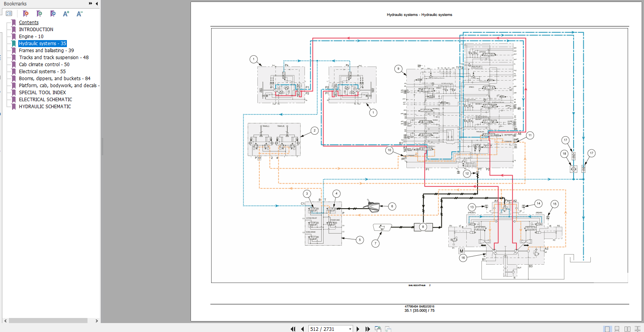Toggle two-page facing view
644x332 pixels.
pyautogui.click(x=627, y=329)
